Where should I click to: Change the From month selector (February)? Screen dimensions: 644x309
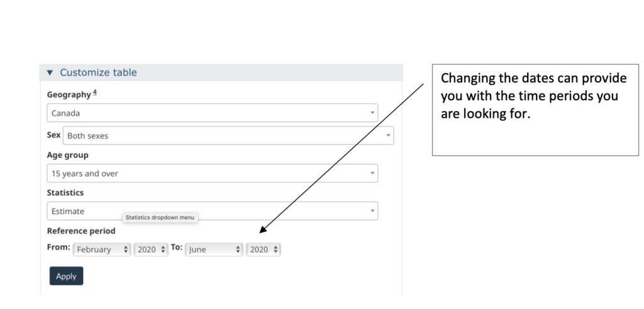(x=102, y=250)
